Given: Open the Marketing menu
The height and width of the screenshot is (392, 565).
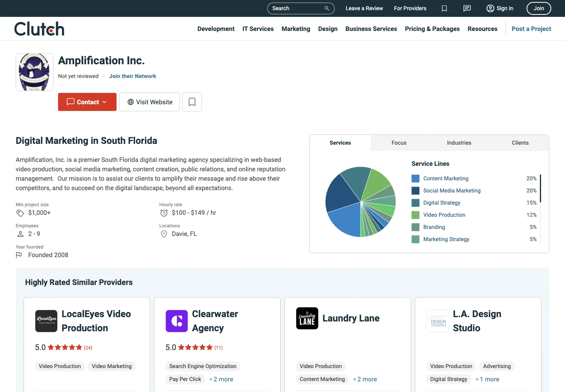Looking at the screenshot, I should [296, 29].
